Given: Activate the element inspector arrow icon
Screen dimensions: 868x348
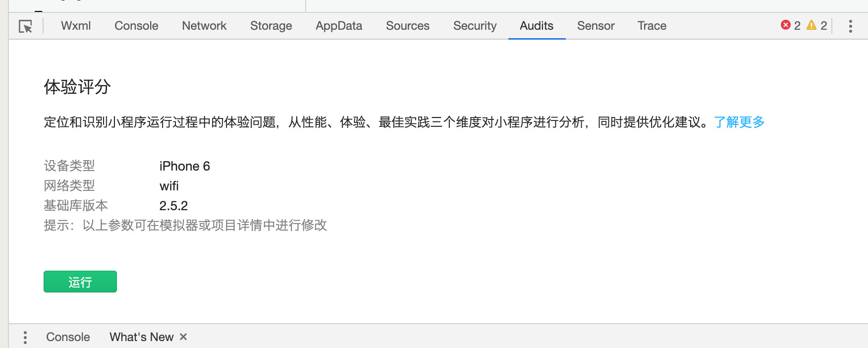Looking at the screenshot, I should pos(25,26).
